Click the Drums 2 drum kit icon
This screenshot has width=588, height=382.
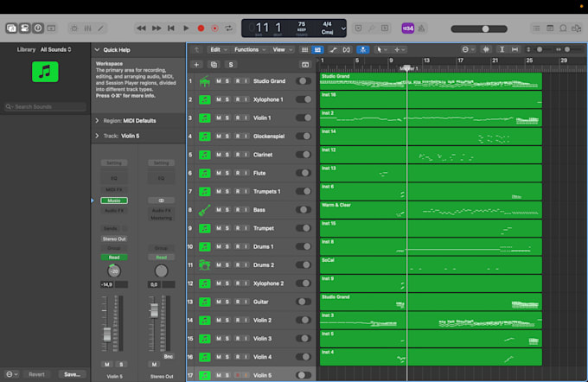[x=204, y=265]
